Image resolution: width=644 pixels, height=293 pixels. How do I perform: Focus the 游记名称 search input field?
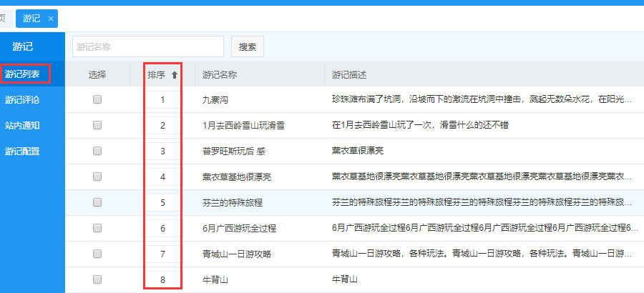point(147,46)
